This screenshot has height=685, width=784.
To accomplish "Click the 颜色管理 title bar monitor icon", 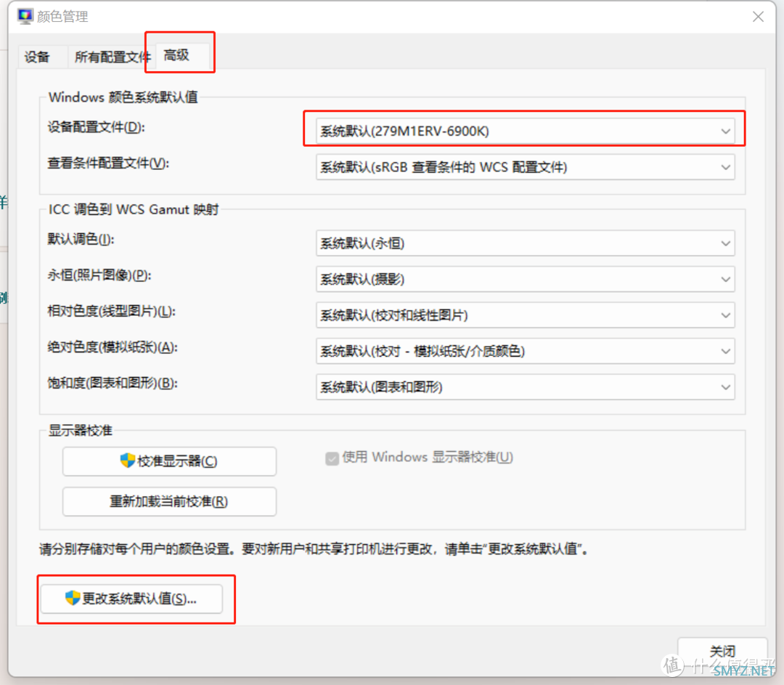I will [25, 16].
